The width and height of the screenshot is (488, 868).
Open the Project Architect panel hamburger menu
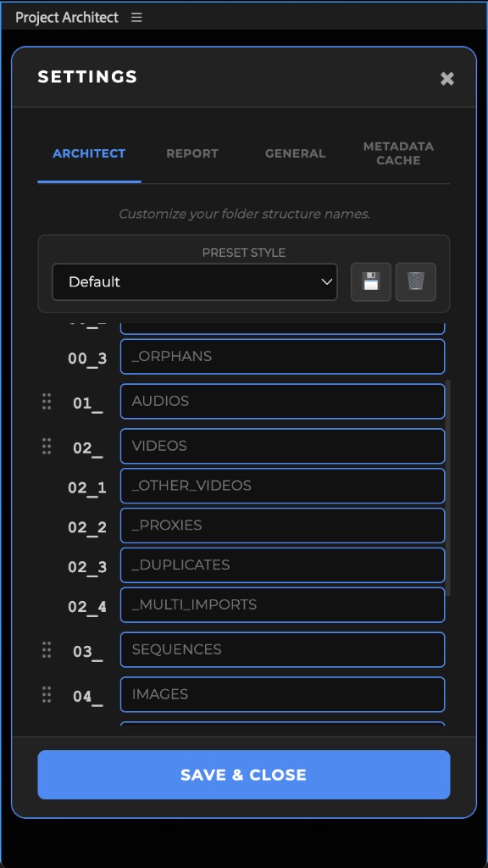[x=136, y=18]
